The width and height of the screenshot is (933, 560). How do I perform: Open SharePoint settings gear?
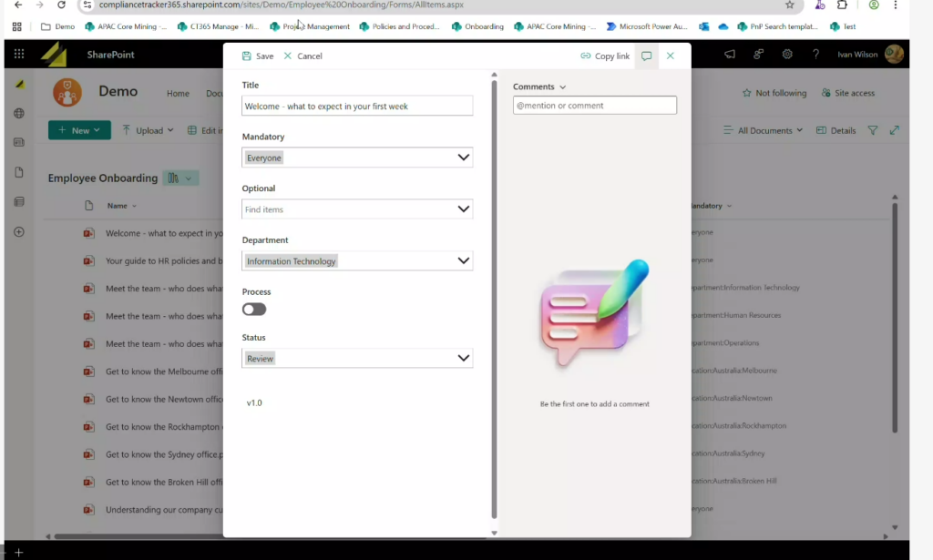point(787,54)
